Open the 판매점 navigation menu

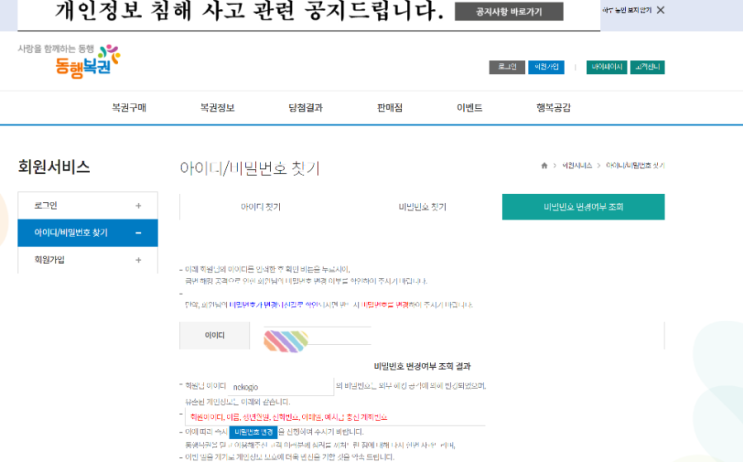coord(390,108)
